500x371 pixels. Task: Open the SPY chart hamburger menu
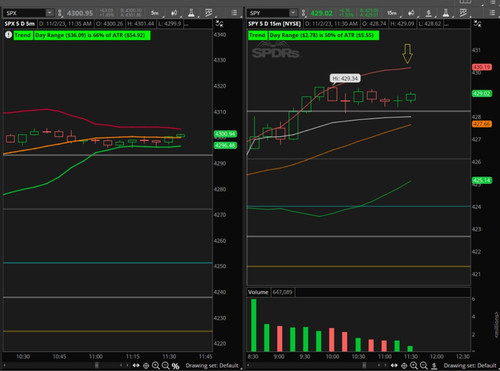pyautogui.click(x=492, y=13)
